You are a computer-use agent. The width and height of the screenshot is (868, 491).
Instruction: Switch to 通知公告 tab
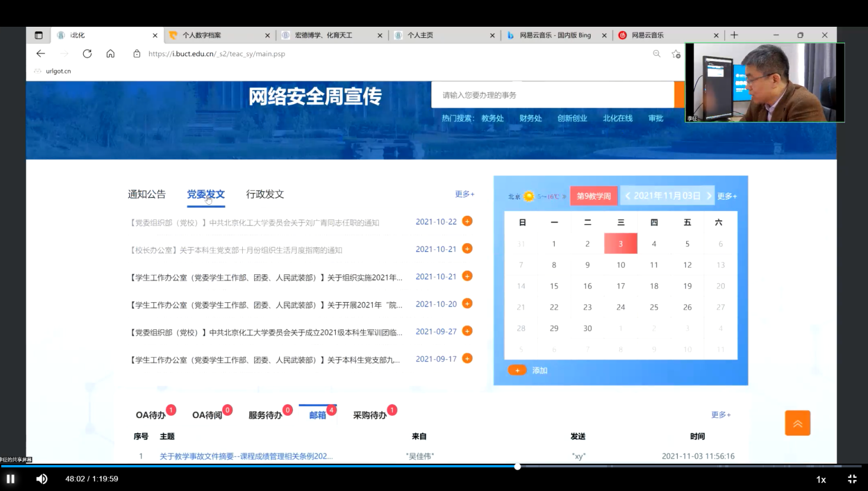[147, 194]
